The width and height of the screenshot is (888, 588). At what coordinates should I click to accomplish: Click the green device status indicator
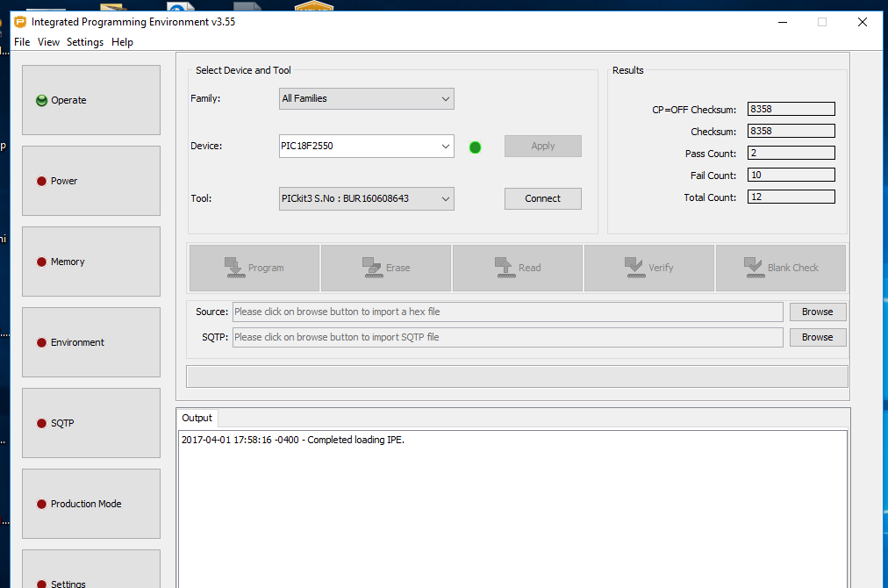tap(475, 147)
